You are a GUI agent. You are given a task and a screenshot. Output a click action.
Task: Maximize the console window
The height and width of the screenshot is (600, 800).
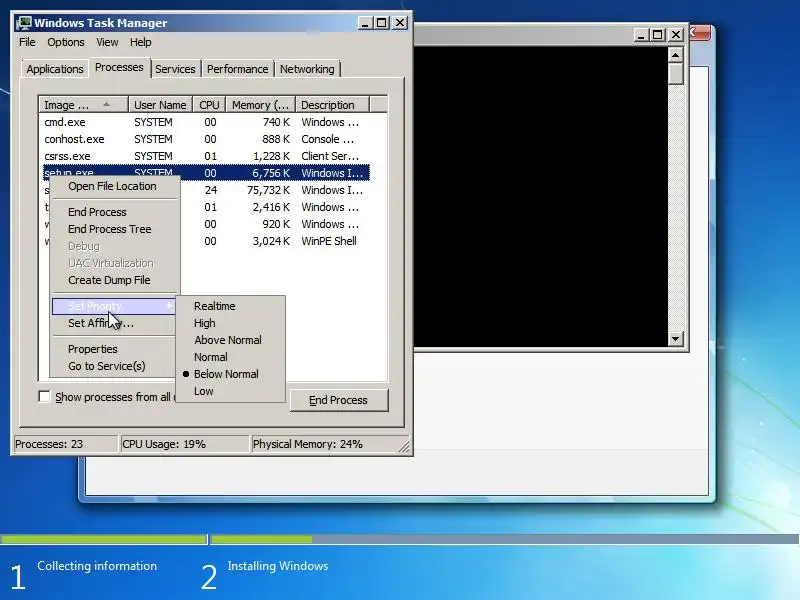(x=658, y=35)
